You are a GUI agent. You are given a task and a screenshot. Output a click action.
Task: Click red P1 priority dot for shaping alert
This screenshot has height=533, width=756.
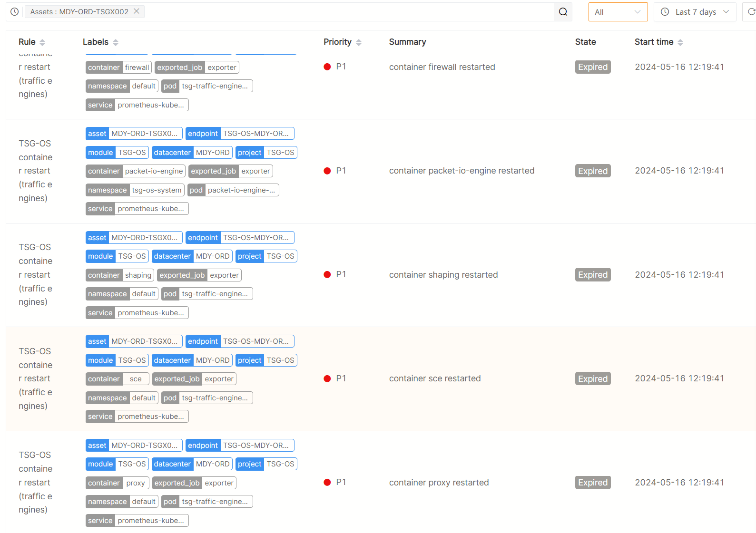click(327, 275)
